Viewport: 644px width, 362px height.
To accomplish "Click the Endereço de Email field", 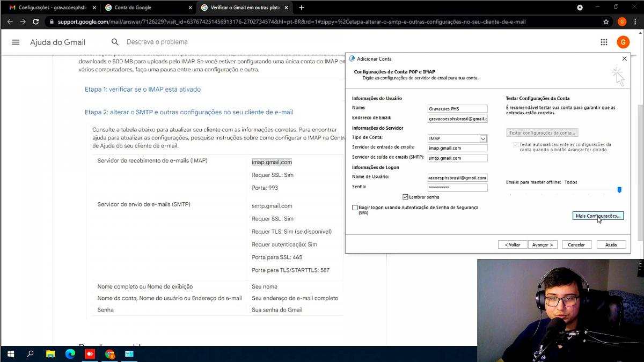I will click(457, 119).
